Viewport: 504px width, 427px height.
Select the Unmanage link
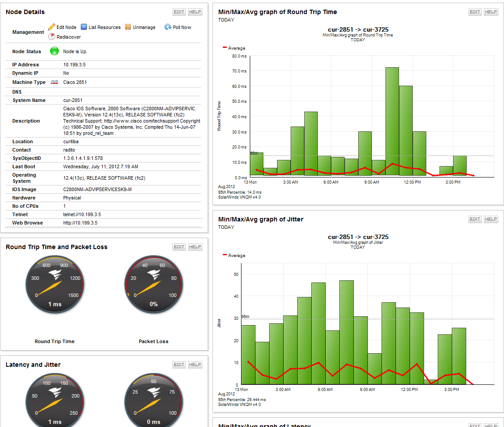coord(144,27)
